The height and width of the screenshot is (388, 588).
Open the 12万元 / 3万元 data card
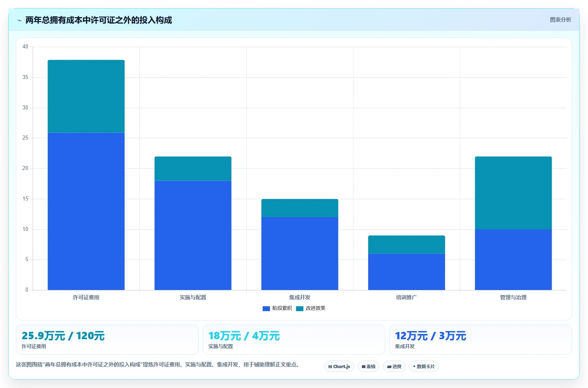(480, 340)
